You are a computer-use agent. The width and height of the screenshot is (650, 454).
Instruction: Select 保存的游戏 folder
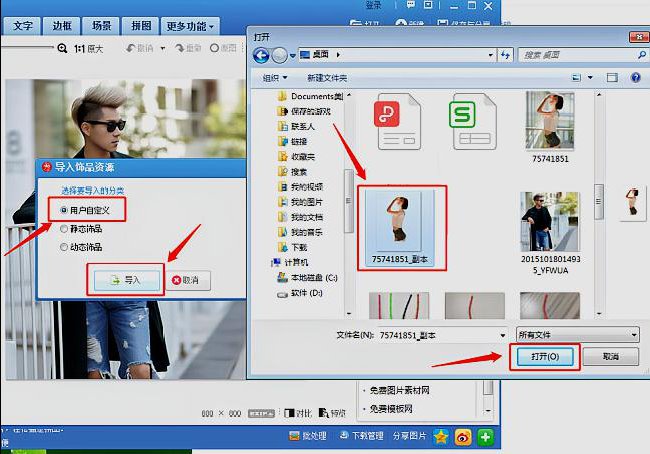pyautogui.click(x=305, y=111)
